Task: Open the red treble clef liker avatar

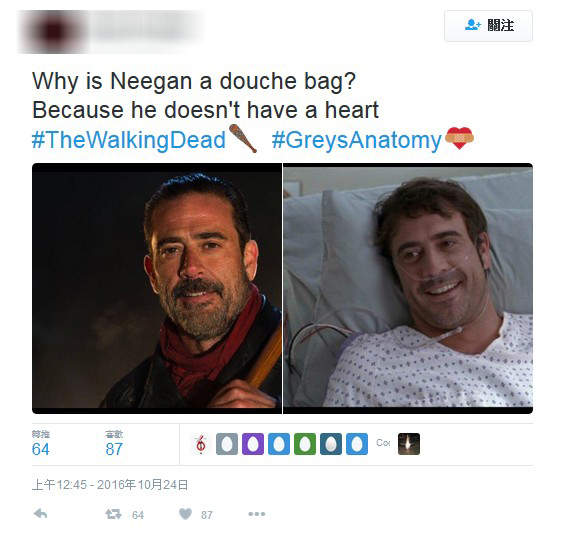Action: (201, 444)
